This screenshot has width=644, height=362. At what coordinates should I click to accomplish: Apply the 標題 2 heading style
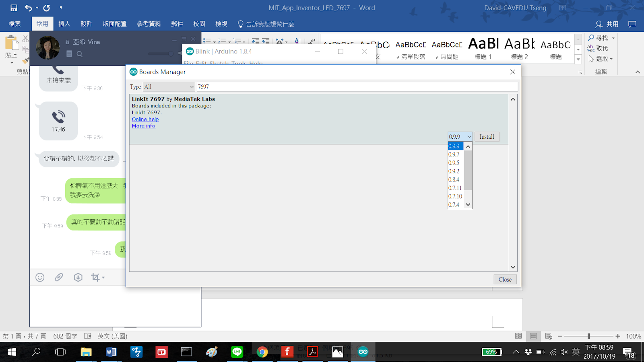click(x=520, y=49)
